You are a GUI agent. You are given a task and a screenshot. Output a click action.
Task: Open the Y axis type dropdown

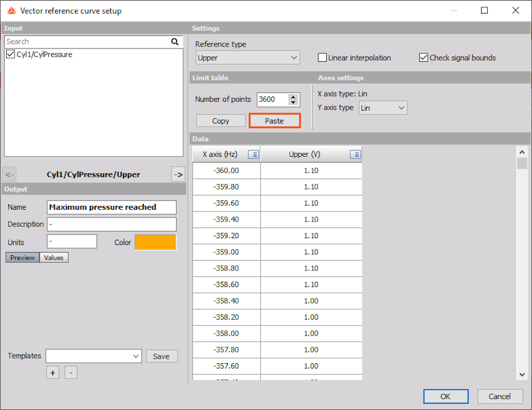pyautogui.click(x=383, y=108)
